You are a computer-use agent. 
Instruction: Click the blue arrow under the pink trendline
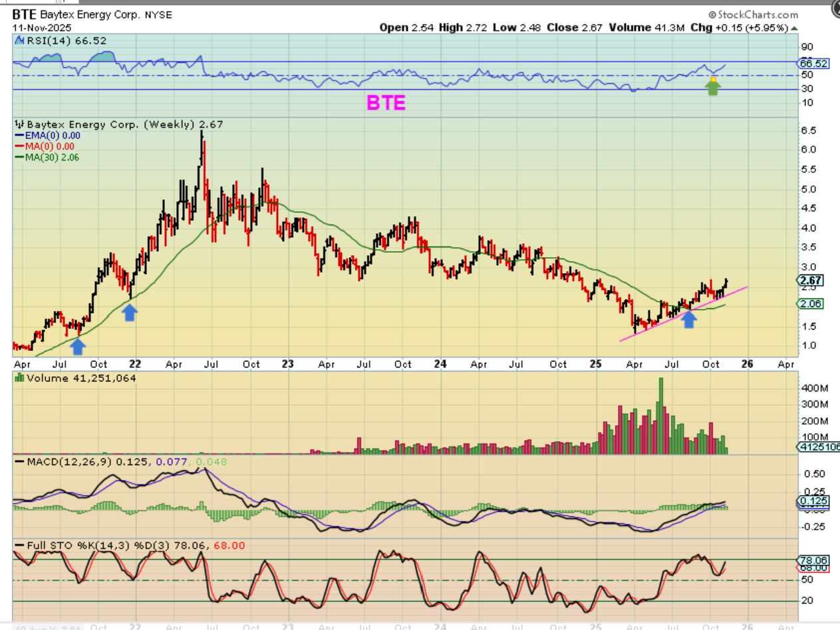[690, 320]
